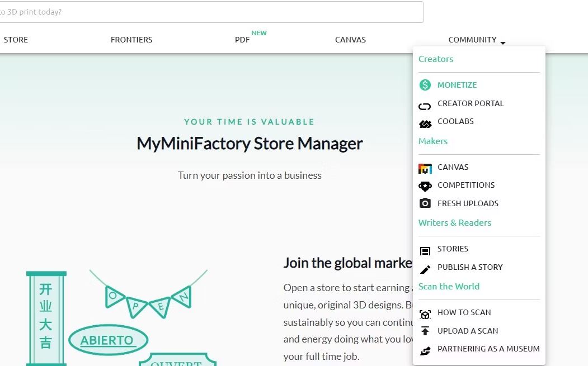This screenshot has height=366, width=588.
Task: Select COMPETITIONS menu entry
Action: [x=465, y=185]
